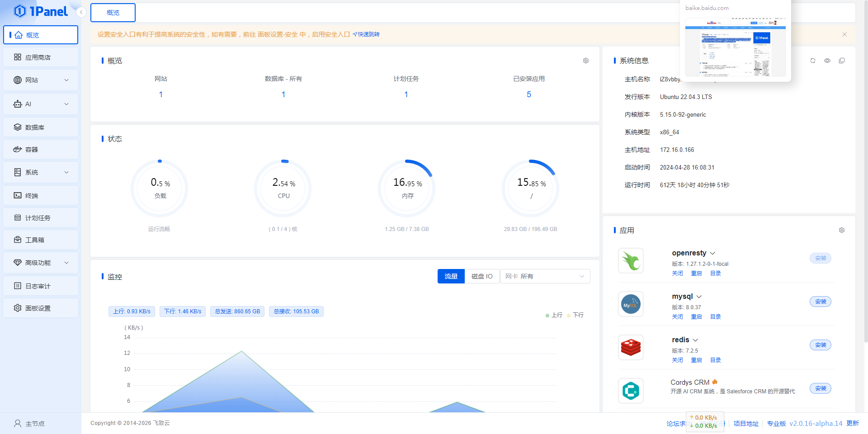The image size is (868, 434).
Task: Toggle the 下行 legend series in chart
Action: pos(575,315)
